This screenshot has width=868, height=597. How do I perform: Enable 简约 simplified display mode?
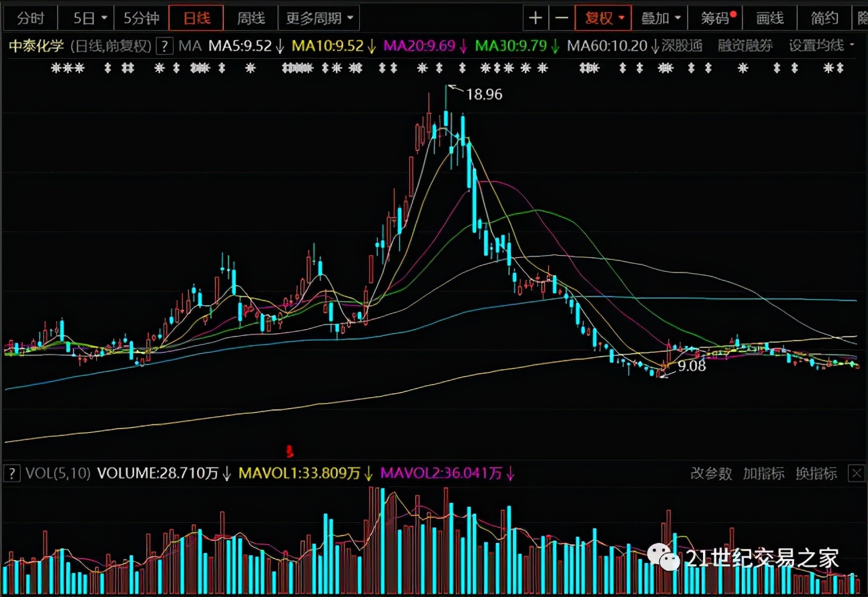[825, 18]
